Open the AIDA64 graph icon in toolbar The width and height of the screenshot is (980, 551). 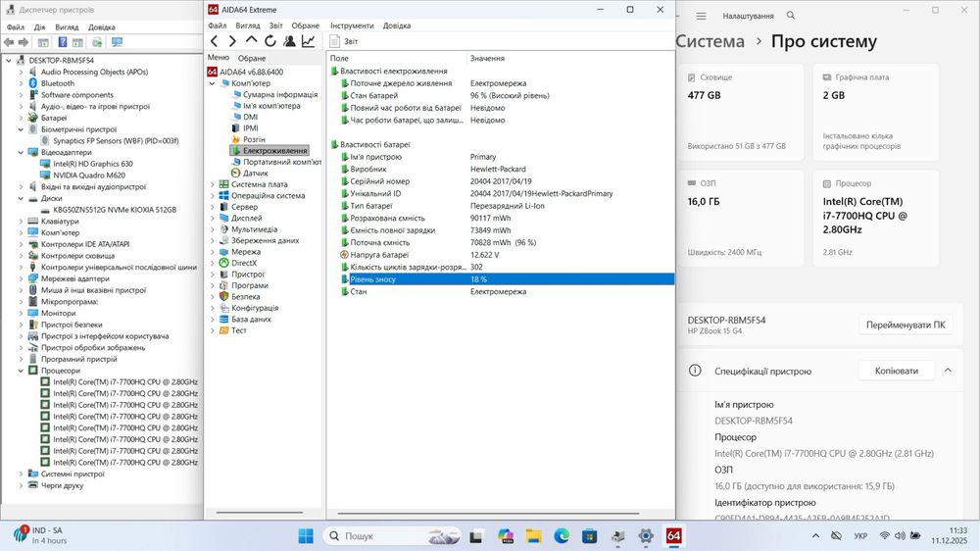(308, 41)
